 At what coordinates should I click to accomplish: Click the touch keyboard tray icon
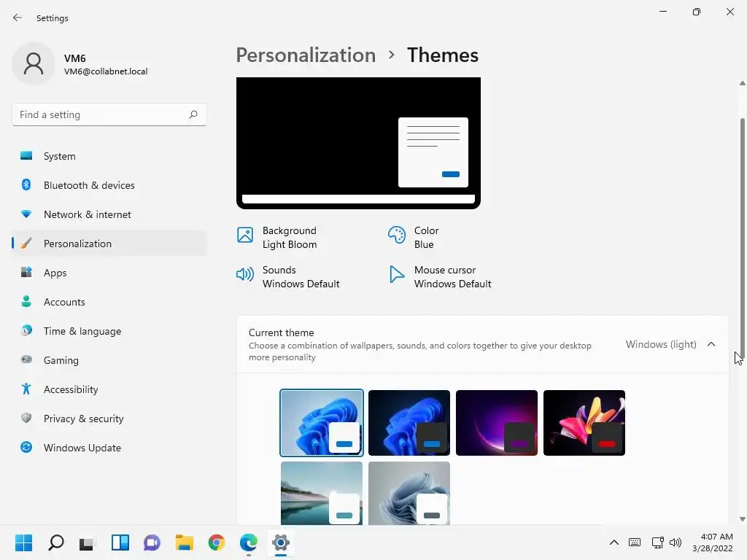pyautogui.click(x=635, y=542)
